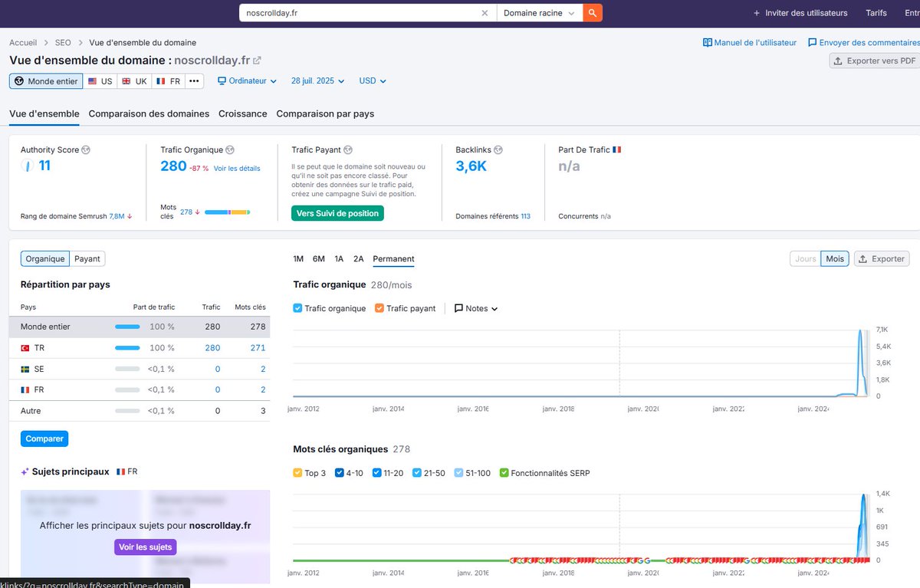Click the Notes flag icon
Image resolution: width=920 pixels, height=588 pixels.
click(x=458, y=308)
